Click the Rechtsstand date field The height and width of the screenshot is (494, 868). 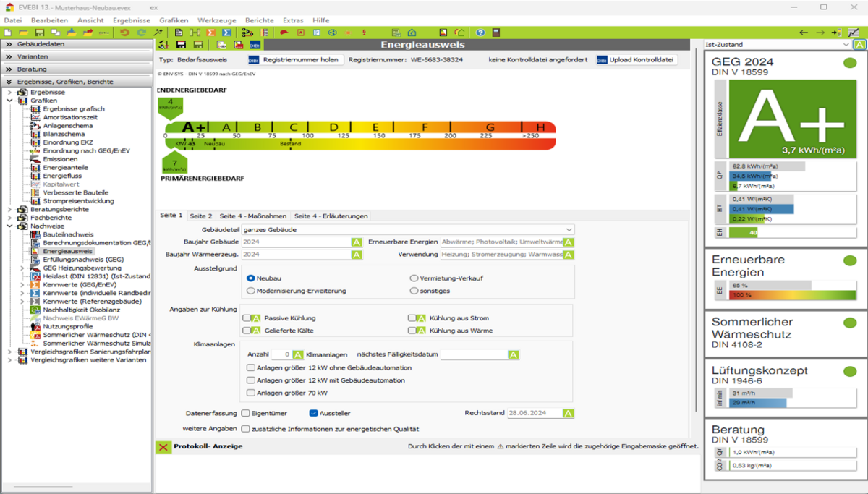pos(535,413)
